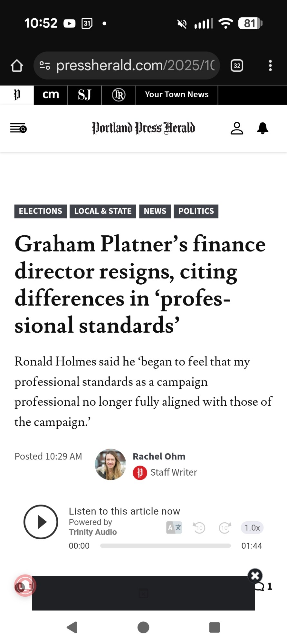The height and width of the screenshot is (644, 287).
Task: Rewind audio by 10 seconds
Action: tap(199, 528)
